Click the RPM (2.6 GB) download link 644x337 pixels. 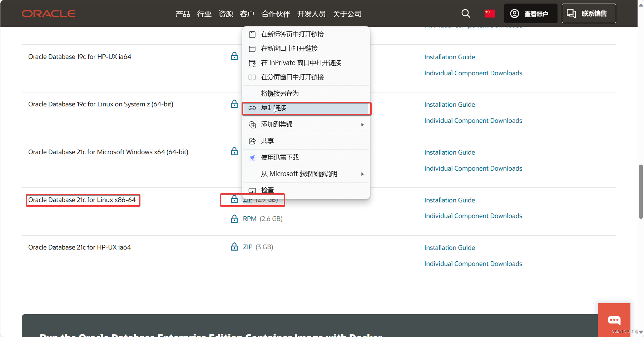(x=249, y=218)
